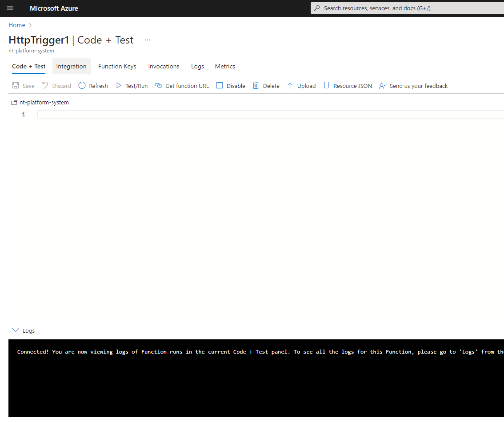Click the Upload arrow icon
Screen dimensions: 504x422
point(290,85)
